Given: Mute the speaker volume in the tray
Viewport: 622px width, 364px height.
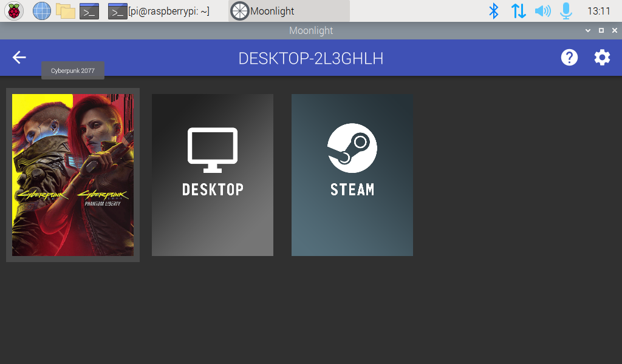Looking at the screenshot, I should click(542, 10).
